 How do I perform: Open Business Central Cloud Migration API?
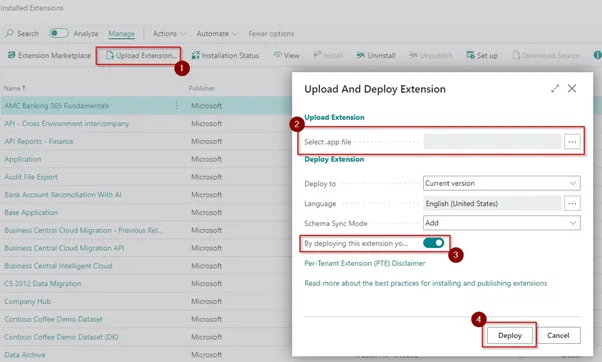[64, 248]
